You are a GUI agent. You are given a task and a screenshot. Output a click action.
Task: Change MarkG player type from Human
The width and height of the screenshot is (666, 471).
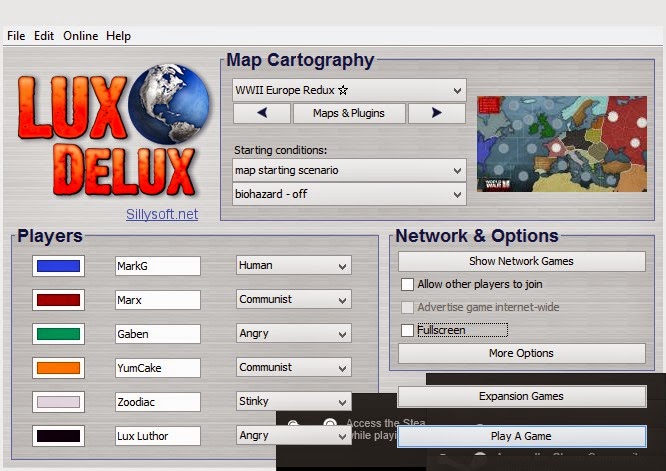tap(294, 265)
